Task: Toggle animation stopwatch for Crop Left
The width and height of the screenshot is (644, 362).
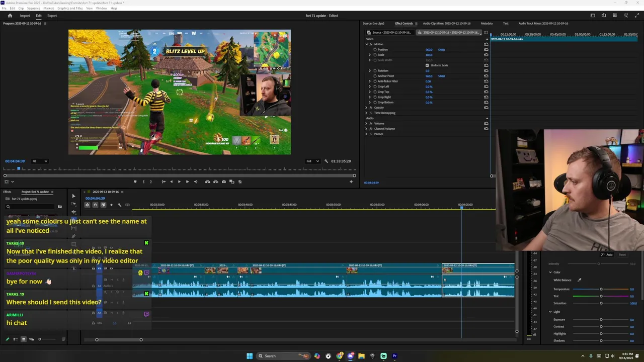Action: tap(375, 86)
